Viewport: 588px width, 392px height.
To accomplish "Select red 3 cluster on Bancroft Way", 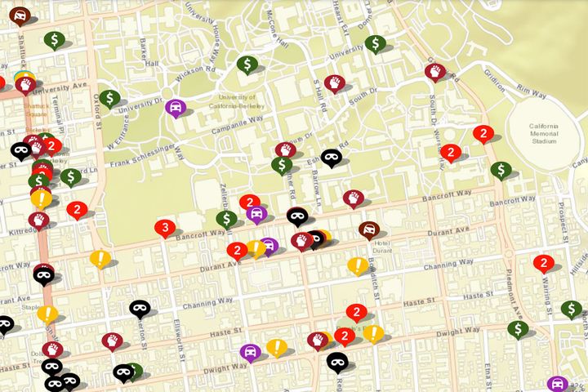I will [165, 229].
